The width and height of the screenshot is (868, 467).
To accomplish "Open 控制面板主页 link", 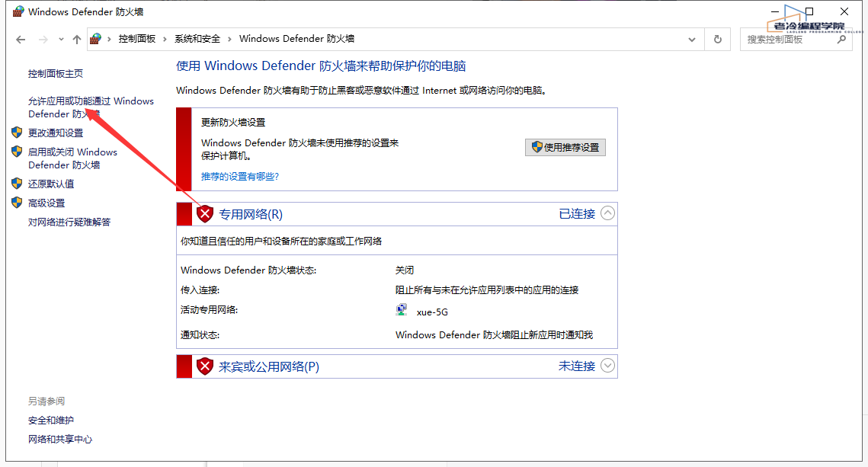I will point(56,74).
